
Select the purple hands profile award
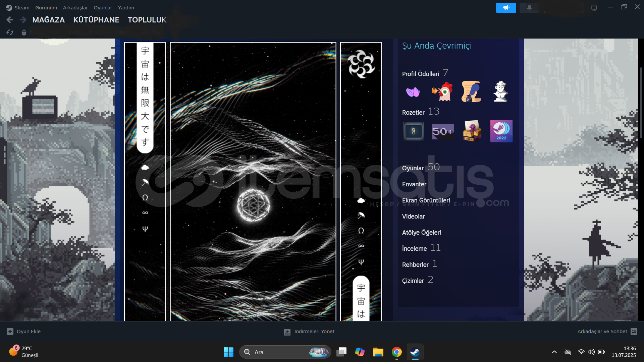pyautogui.click(x=413, y=92)
